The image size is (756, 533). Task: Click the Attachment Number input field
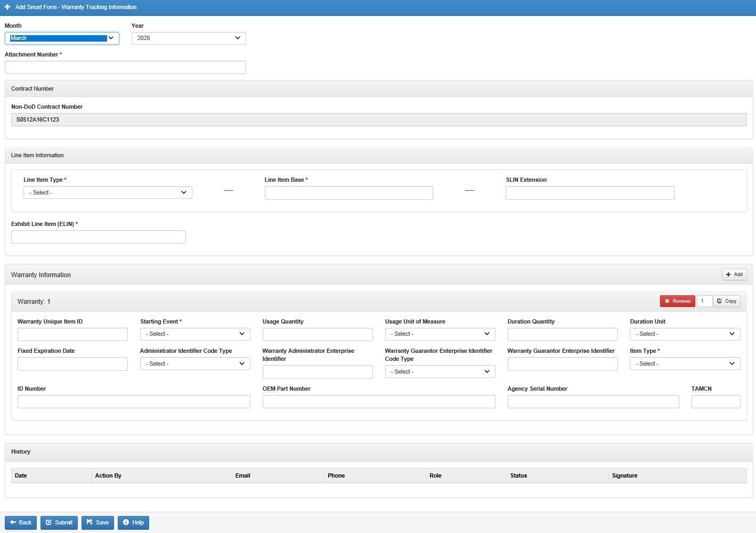[125, 67]
